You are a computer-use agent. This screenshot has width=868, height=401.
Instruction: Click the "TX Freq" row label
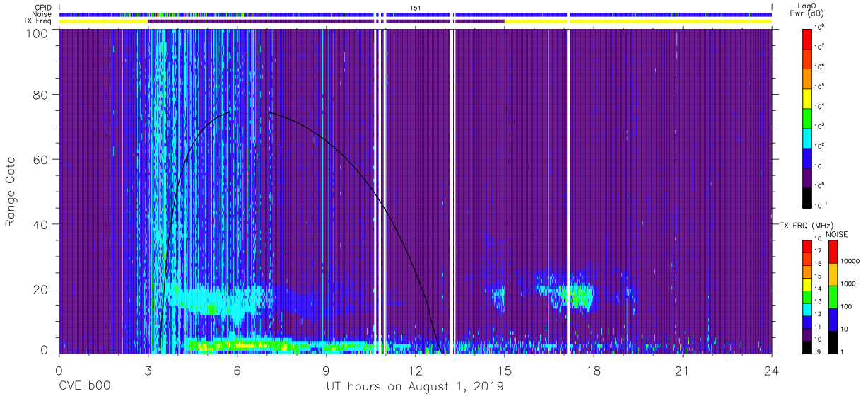click(x=38, y=21)
